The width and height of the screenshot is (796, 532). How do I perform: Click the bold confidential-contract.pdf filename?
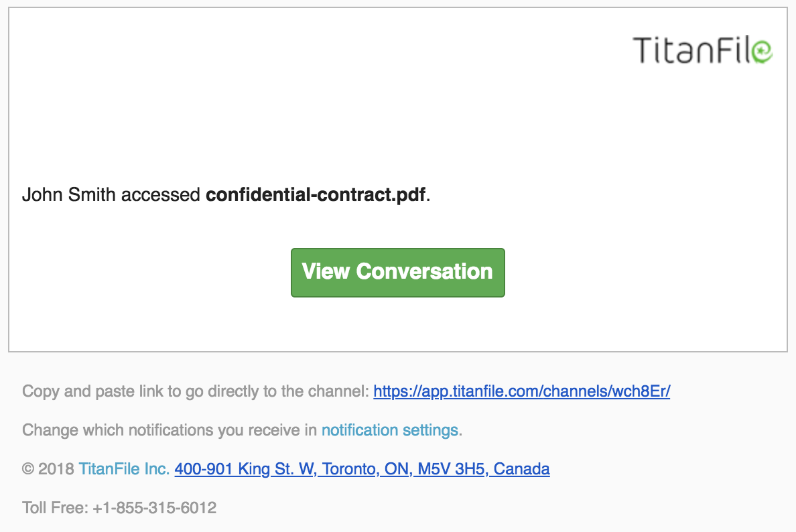coord(316,195)
